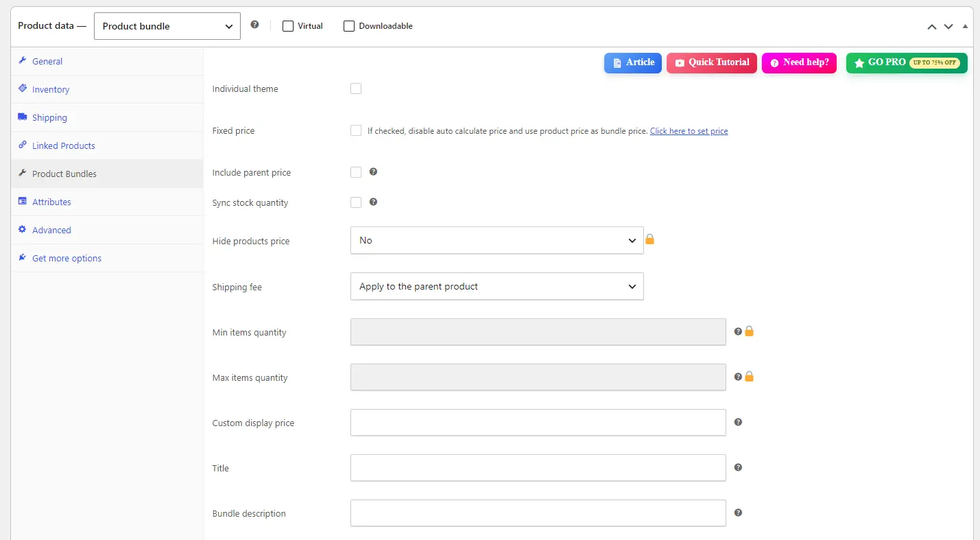Click the help icon for Custom display price
Screen dimensions: 980x540
click(x=738, y=422)
